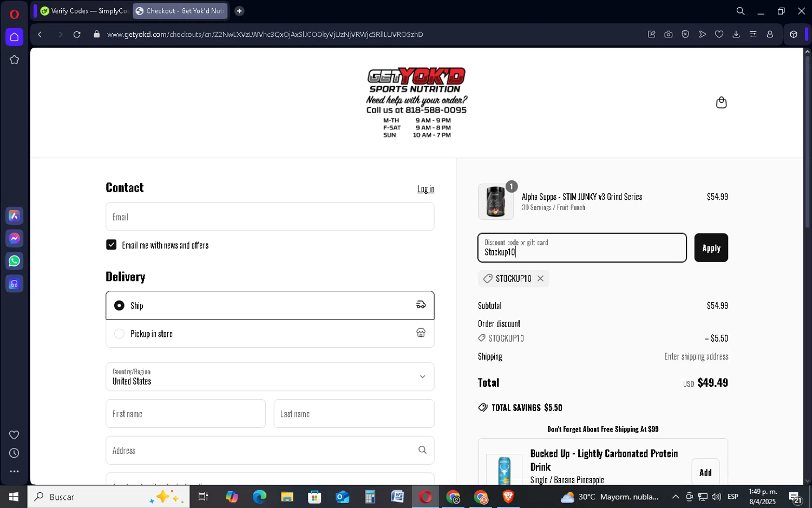812x508 pixels.
Task: Switch to Verify Codes SimplyCodes tab
Action: tap(84, 11)
